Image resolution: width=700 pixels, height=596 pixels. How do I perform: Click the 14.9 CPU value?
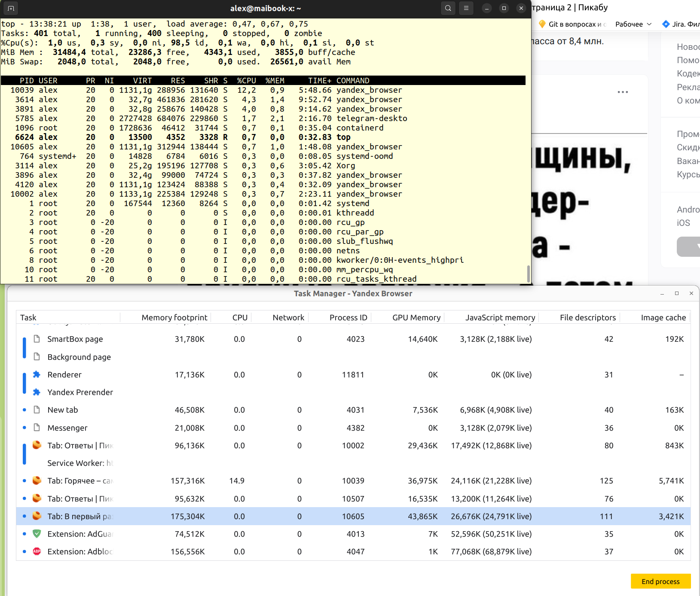(x=237, y=480)
